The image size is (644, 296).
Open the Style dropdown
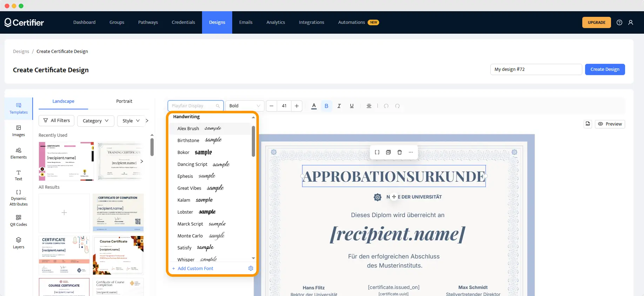(x=131, y=121)
